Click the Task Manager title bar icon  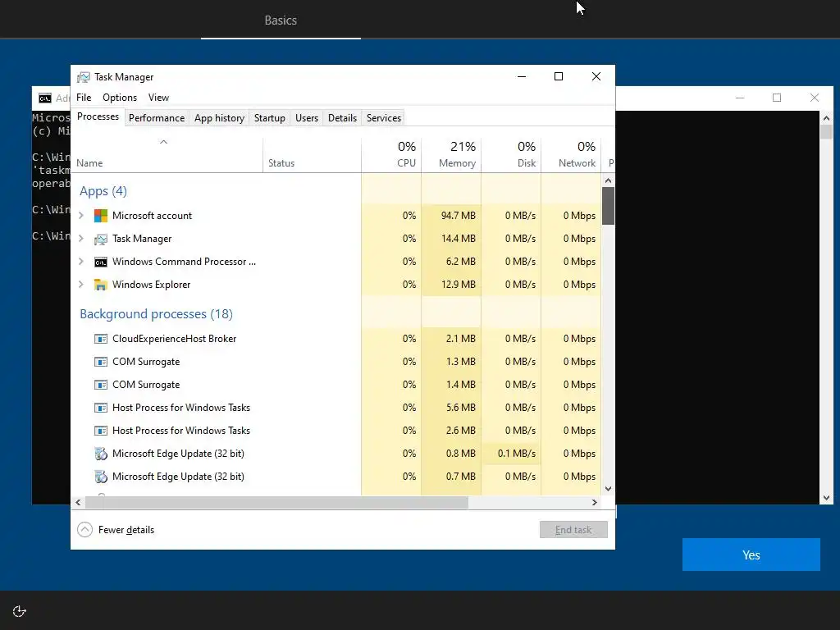(84, 77)
